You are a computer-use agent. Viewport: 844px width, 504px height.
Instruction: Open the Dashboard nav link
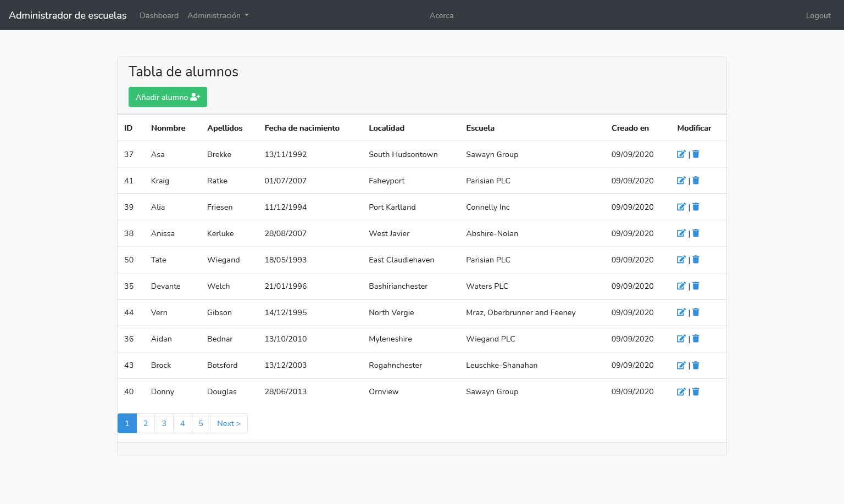click(x=159, y=15)
